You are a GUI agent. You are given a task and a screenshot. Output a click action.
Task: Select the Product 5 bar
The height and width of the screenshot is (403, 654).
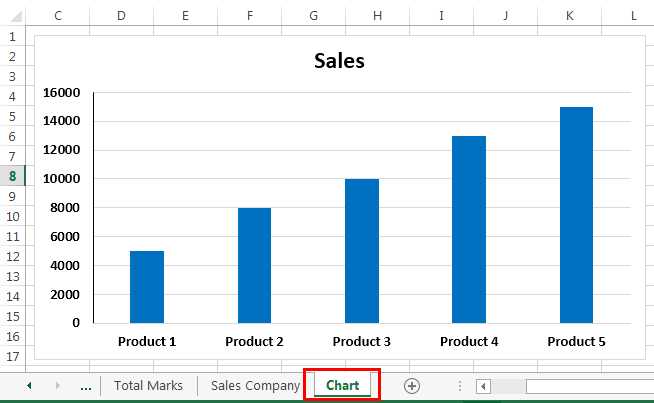tap(576, 215)
